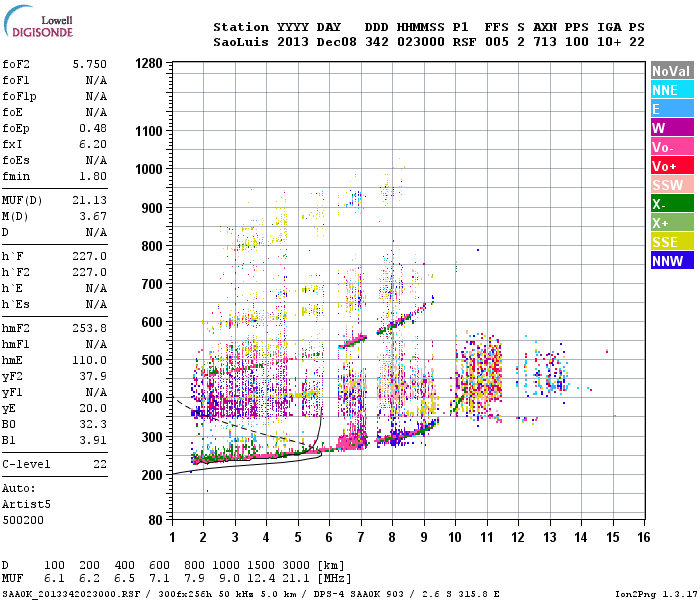Screen dimensions: 700x600
Task: Select the NNW dark blue legend swatch
Action: 672,261
